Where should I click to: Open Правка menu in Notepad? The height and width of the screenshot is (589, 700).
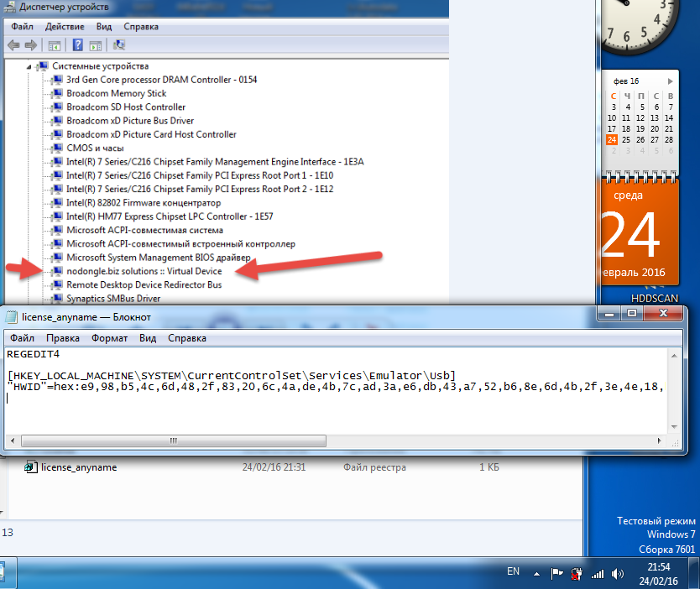[63, 338]
